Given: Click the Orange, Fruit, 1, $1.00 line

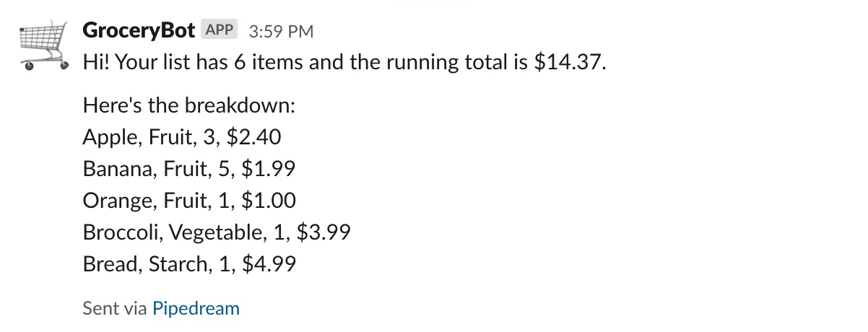Looking at the screenshot, I should tap(189, 201).
